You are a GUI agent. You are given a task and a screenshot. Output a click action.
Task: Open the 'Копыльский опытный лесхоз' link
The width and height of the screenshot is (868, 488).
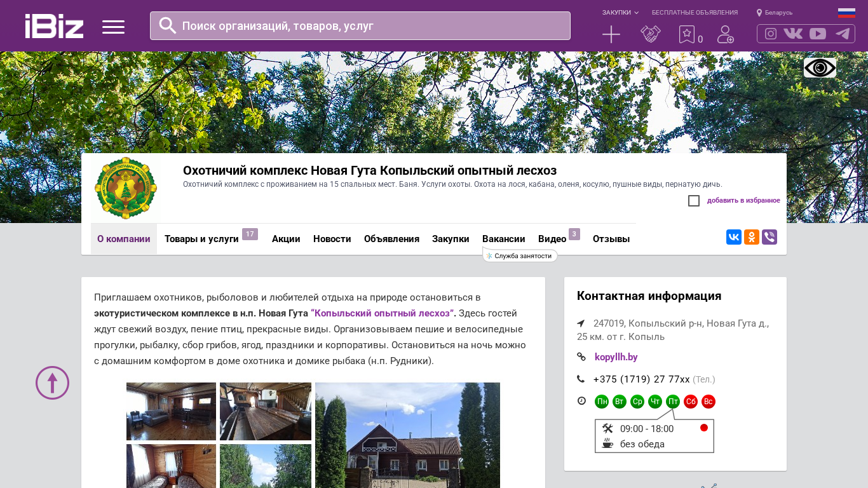pos(383,313)
